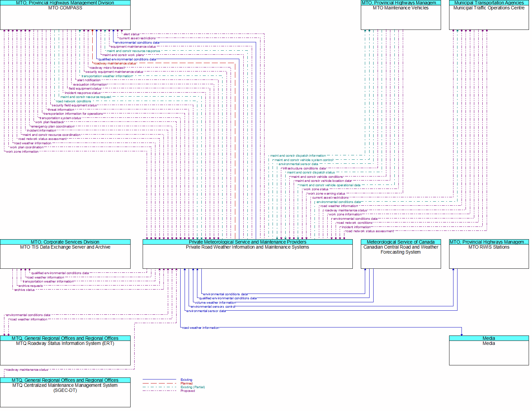Screen dimensions: 532x411
Task: Click 'roadway micro forecast' flow label
Action: tap(107, 68)
